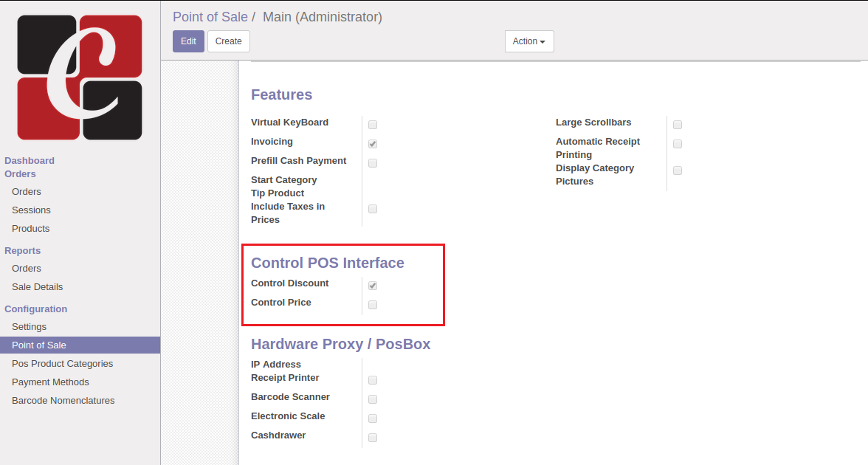The height and width of the screenshot is (465, 868).
Task: Open Sessions in the sidebar
Action: (31, 210)
